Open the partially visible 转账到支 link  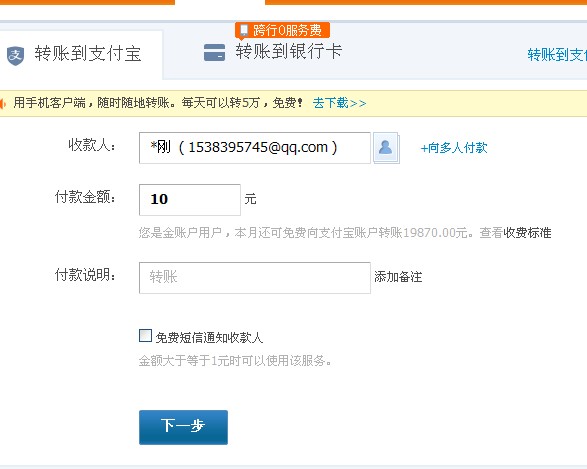(557, 55)
